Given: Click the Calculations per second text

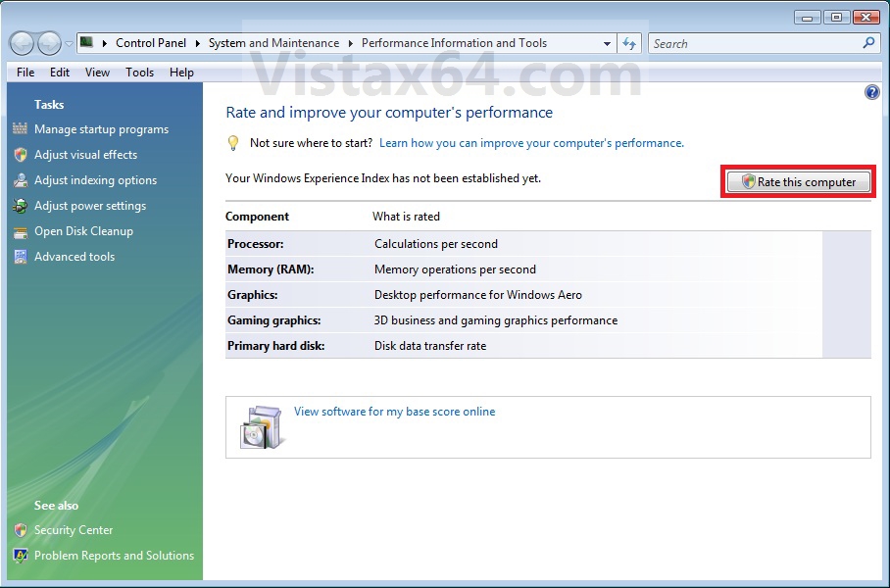Looking at the screenshot, I should tap(436, 244).
